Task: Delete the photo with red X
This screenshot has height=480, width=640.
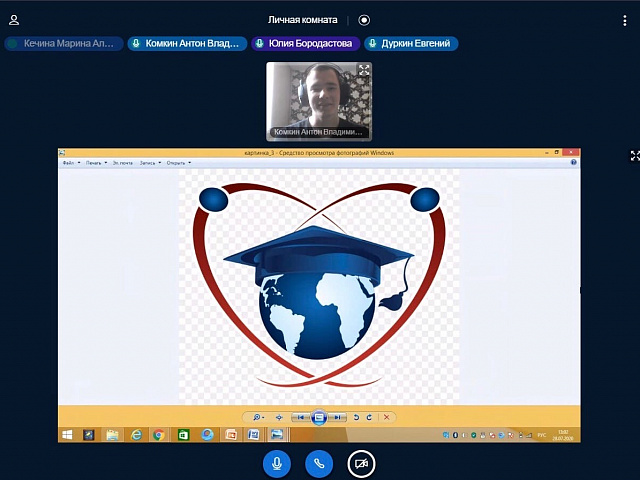Action: (x=386, y=417)
